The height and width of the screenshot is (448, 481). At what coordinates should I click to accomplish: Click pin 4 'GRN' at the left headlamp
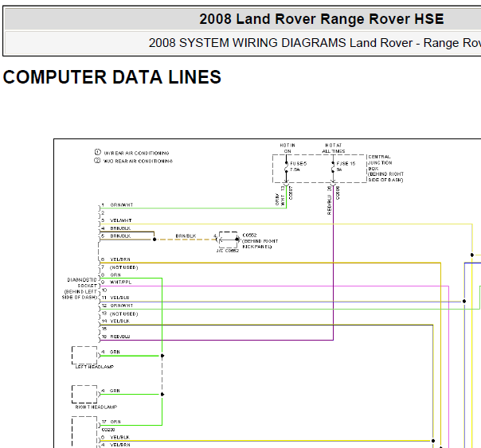(x=115, y=352)
